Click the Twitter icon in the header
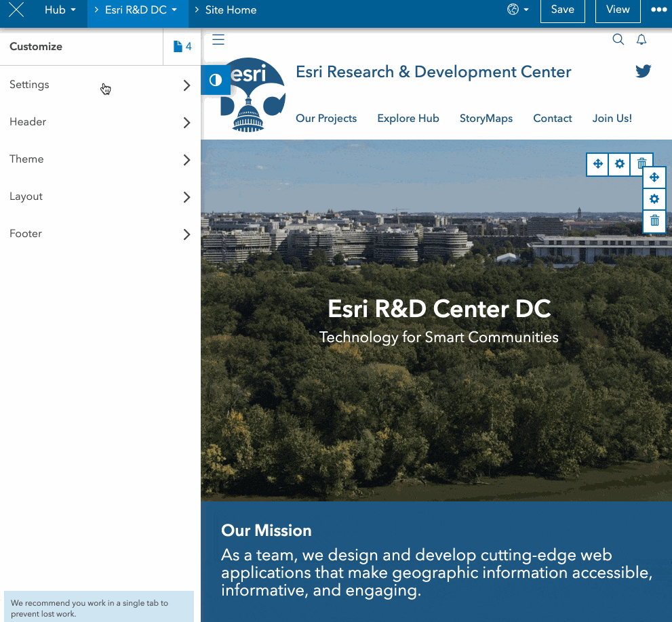672x622 pixels. click(643, 70)
